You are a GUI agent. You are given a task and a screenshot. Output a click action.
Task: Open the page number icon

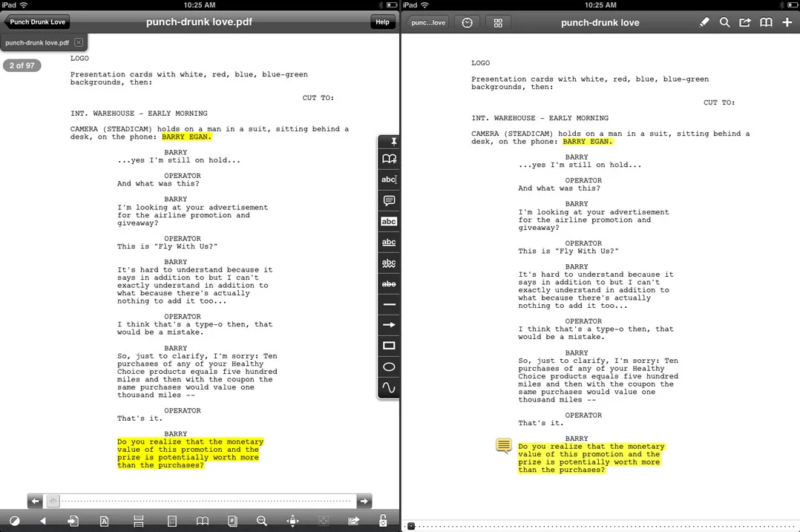click(232, 521)
